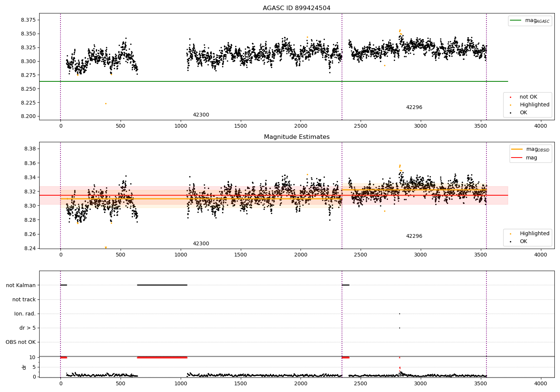Click red 'mag' legend line in middle plot
The image size is (560, 392).
pyautogui.click(x=517, y=158)
